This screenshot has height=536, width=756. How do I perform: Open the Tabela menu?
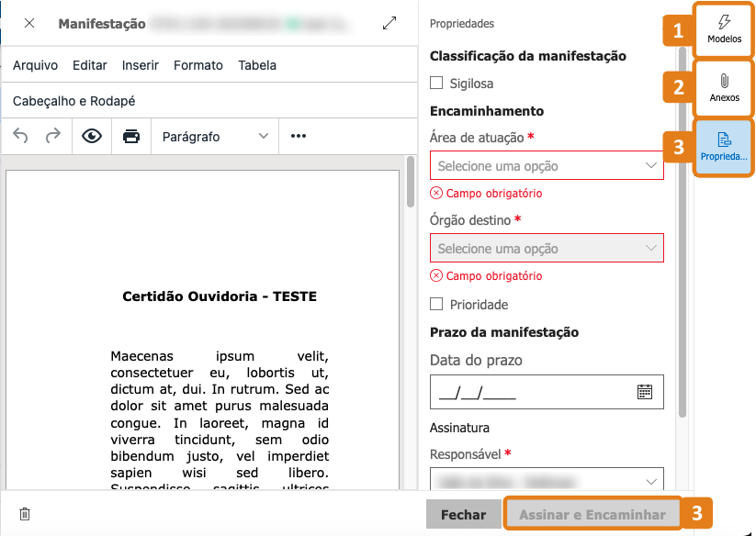coord(257,65)
